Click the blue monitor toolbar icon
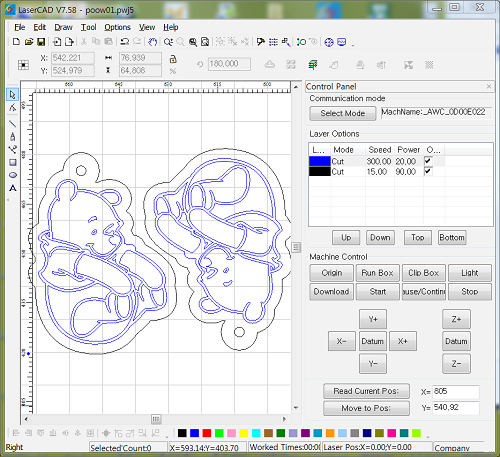This screenshot has width=500, height=457. tap(342, 42)
